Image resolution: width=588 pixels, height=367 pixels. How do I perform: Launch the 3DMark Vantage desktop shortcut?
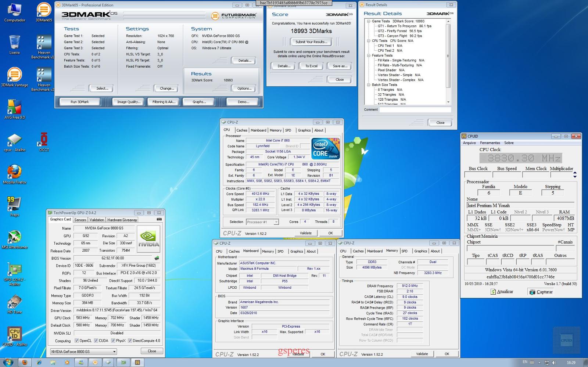tap(15, 77)
